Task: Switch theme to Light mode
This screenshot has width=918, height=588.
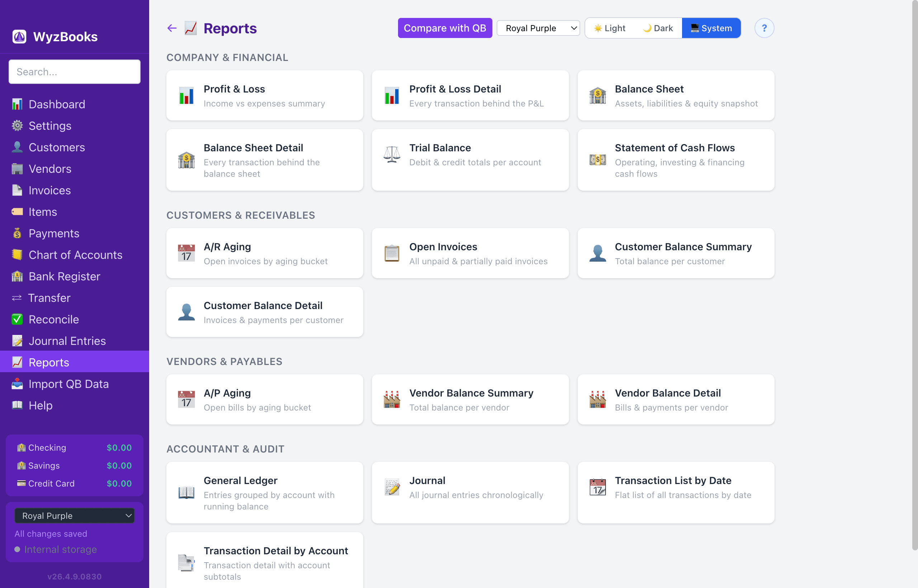Action: coord(610,28)
